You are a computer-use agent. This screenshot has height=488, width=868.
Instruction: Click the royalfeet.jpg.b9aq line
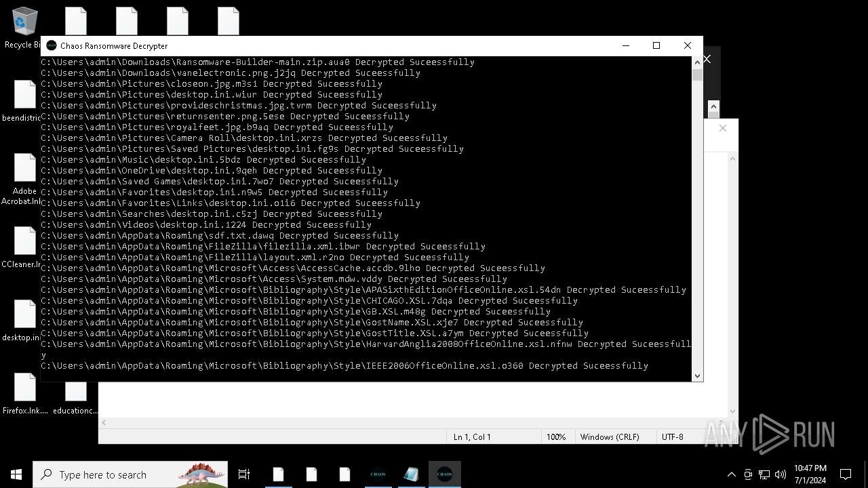217,127
